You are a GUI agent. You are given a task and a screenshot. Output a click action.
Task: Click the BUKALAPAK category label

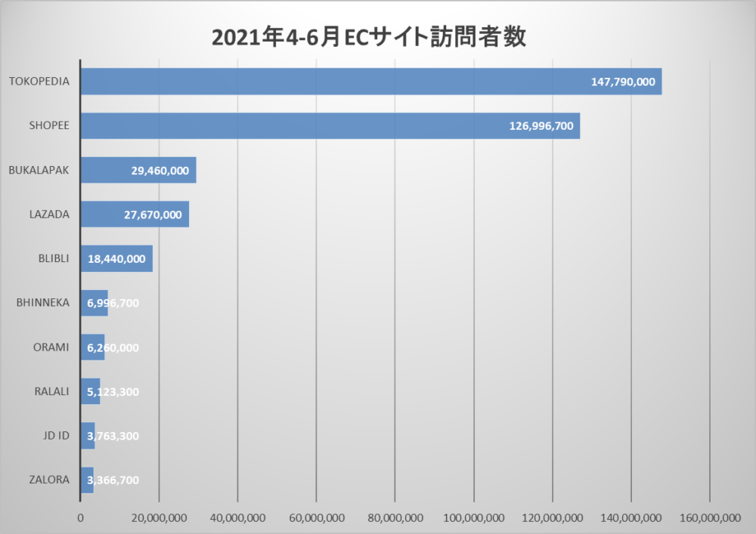click(39, 170)
